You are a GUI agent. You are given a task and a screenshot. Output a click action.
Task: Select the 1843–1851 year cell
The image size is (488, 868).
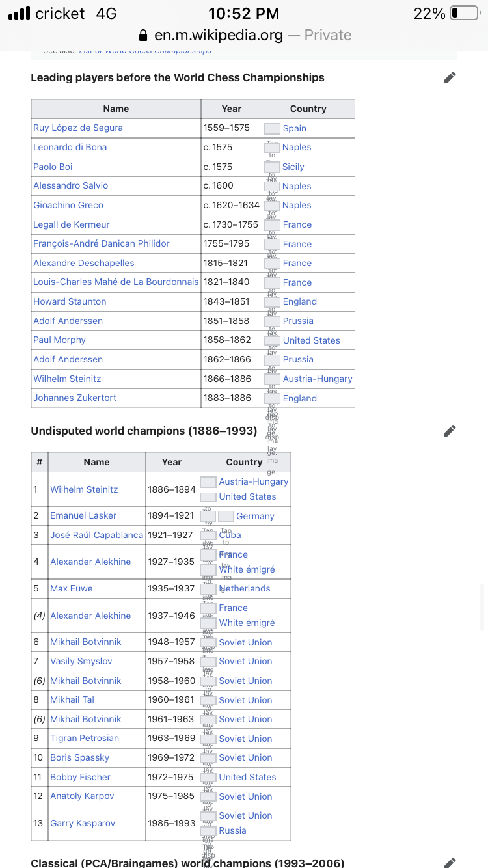232,301
